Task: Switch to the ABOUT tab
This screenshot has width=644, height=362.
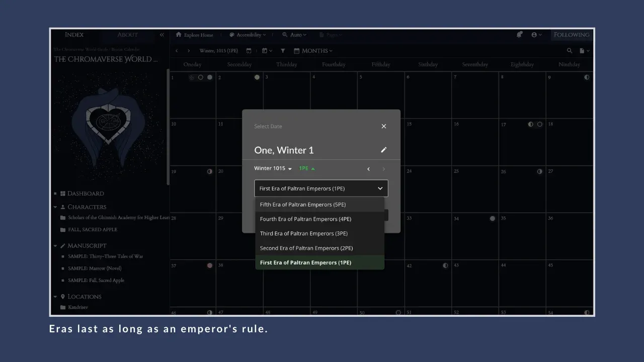Action: point(127,35)
